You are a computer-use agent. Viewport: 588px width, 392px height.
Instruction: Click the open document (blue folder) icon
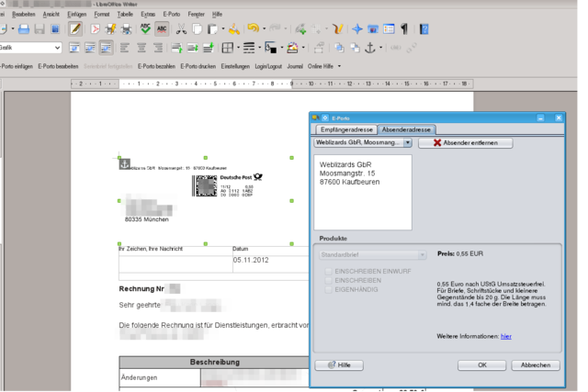24,28
